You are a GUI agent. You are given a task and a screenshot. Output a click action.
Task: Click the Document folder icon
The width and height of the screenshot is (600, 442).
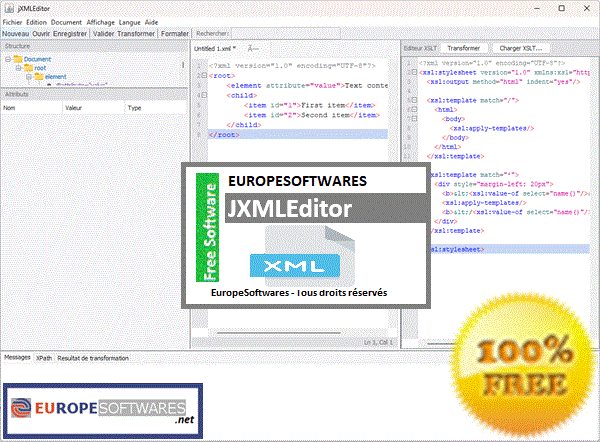tap(18, 59)
